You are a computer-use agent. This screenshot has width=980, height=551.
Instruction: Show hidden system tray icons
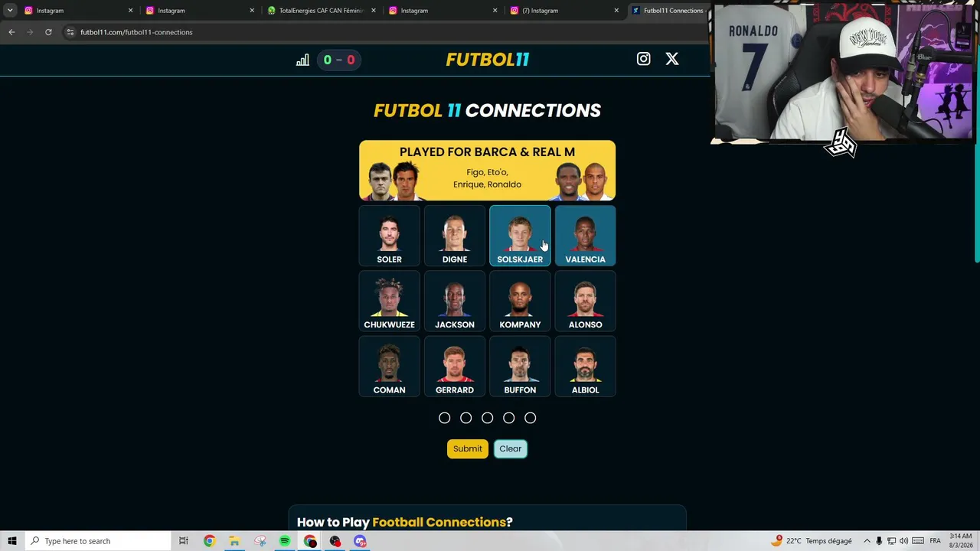(867, 541)
